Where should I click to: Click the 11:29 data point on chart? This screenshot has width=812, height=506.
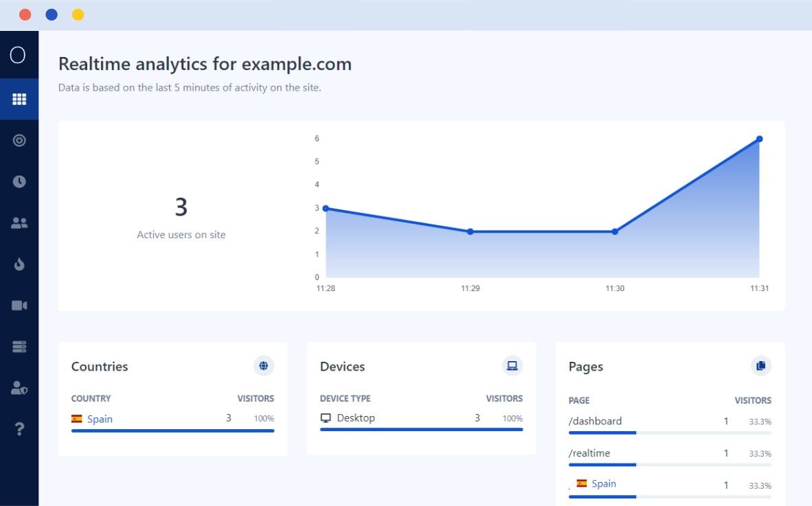[x=471, y=231]
